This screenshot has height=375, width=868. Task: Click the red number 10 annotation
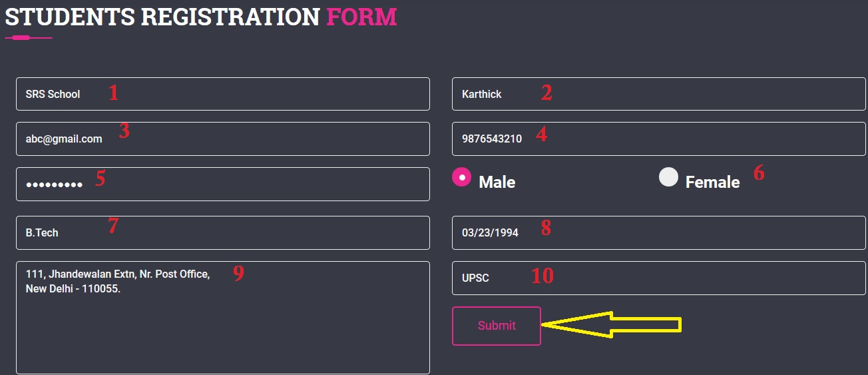542,276
